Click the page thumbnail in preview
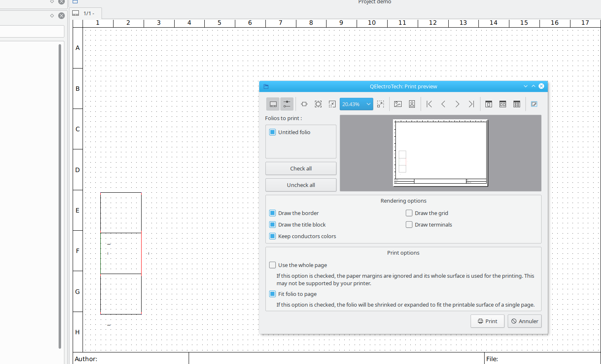Image resolution: width=601 pixels, height=364 pixels. tap(440, 153)
